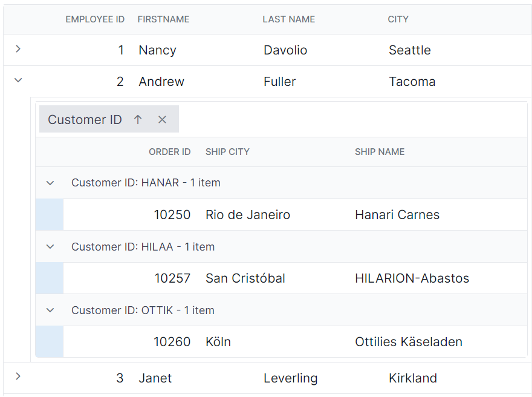This screenshot has width=532, height=397.
Task: Click the Customer ID group chip label
Action: coord(85,120)
